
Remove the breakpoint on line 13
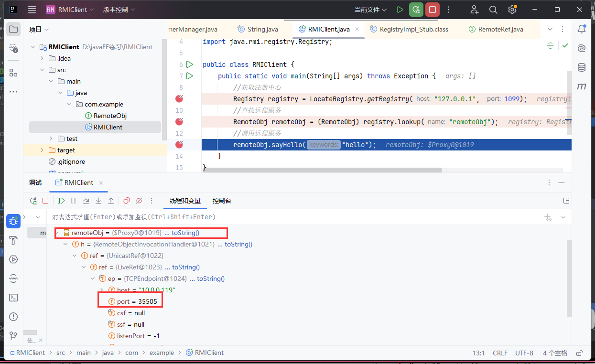179,145
